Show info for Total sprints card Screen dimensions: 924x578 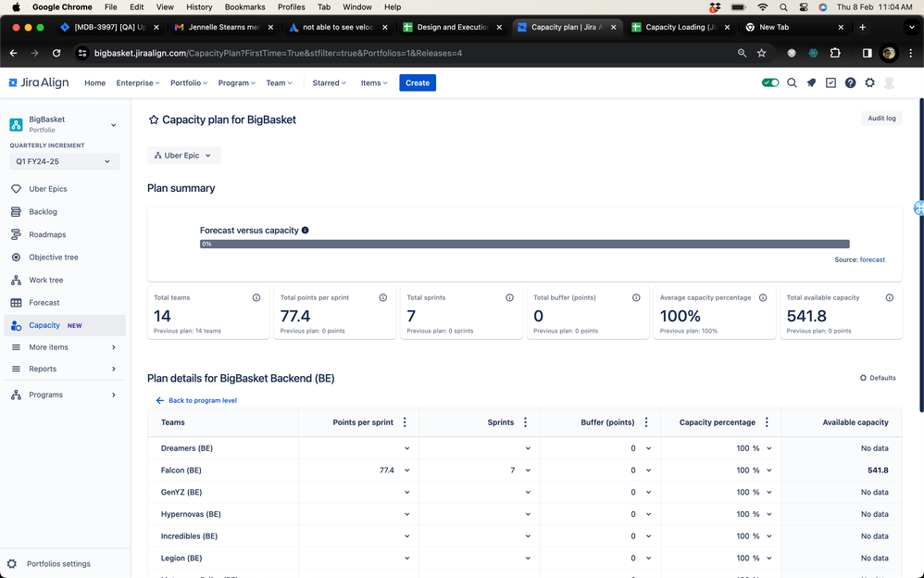(x=510, y=298)
